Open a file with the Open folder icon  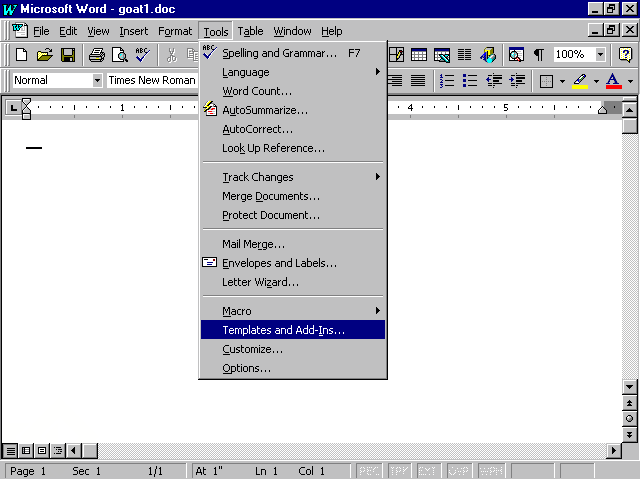[x=45, y=54]
